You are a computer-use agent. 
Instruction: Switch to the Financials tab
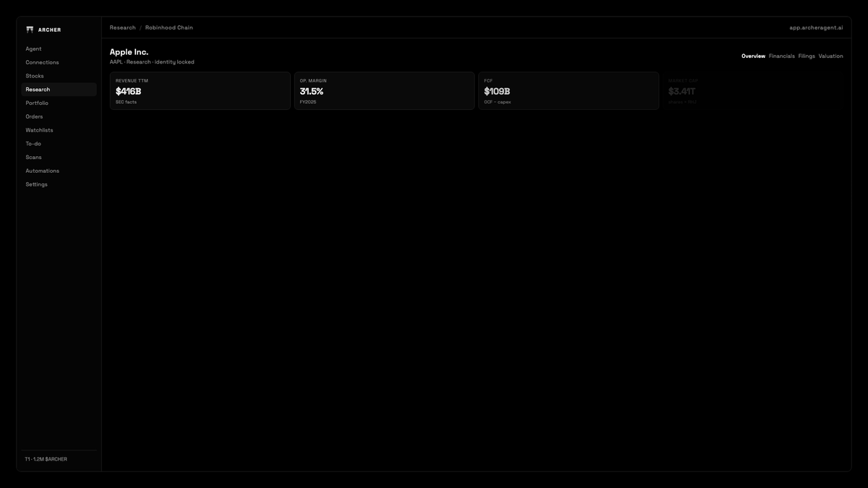781,56
